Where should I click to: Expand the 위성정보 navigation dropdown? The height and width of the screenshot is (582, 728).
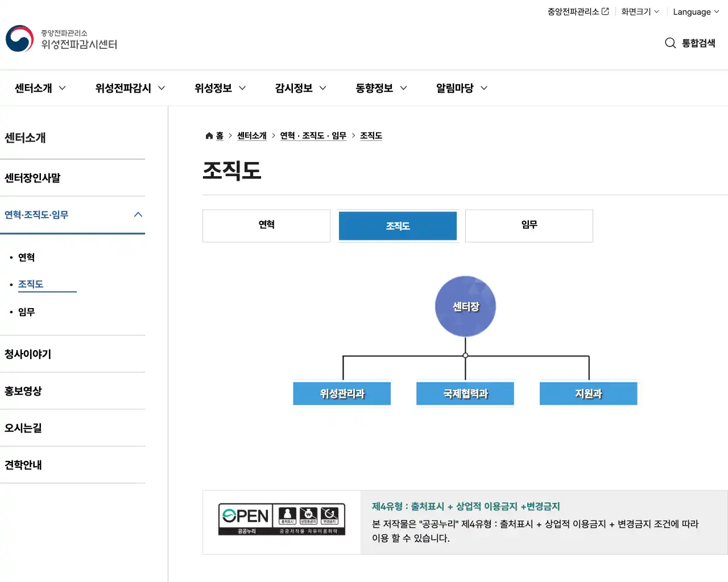pos(220,88)
